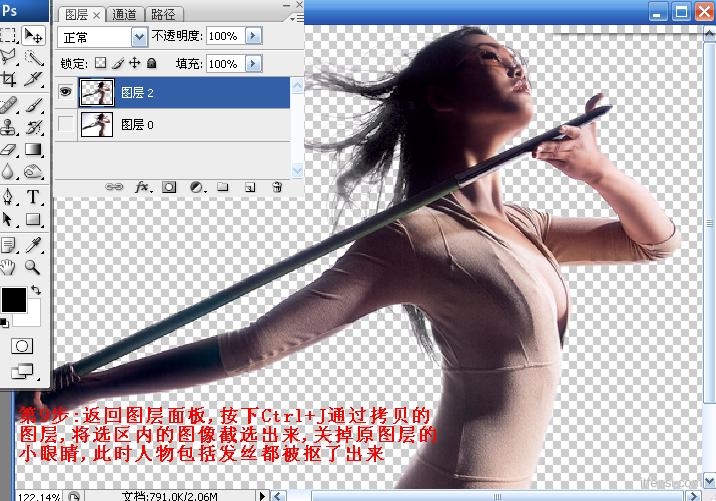The height and width of the screenshot is (501, 716).
Task: Change the screen mode
Action: pos(22,371)
